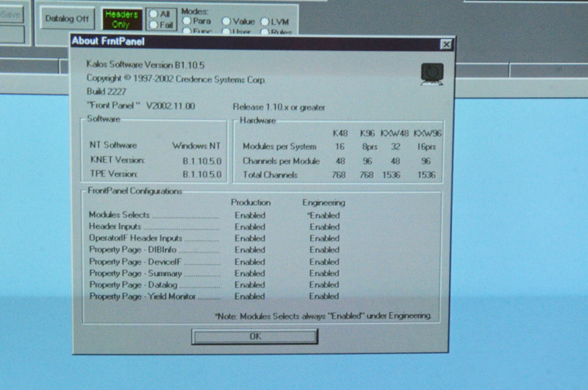Click the Property Page - Summary label
The height and width of the screenshot is (390, 588).
pos(135,273)
